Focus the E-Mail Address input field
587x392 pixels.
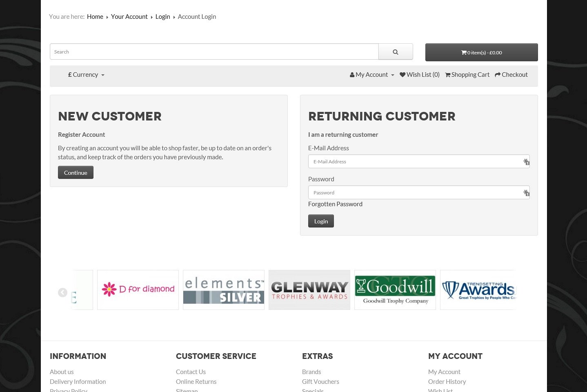414,162
